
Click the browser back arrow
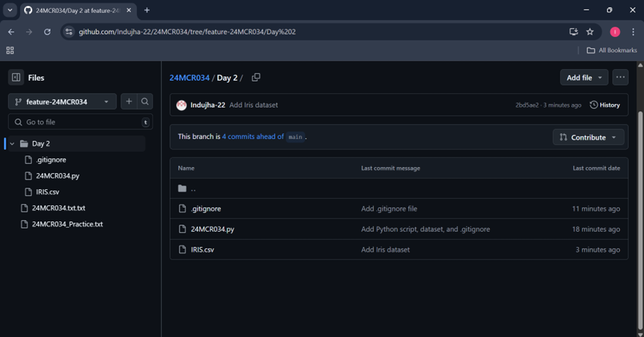tap(11, 32)
